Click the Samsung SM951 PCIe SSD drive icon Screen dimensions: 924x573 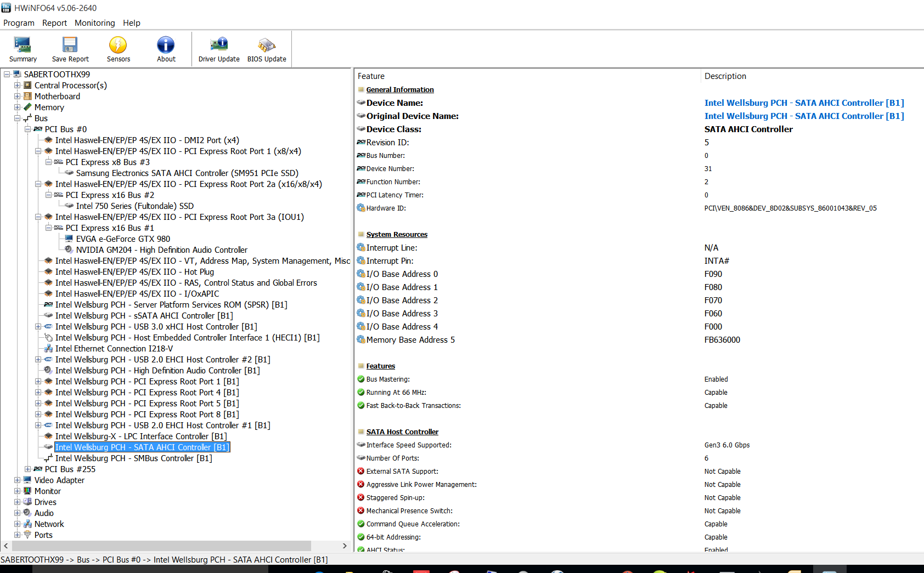coord(69,173)
